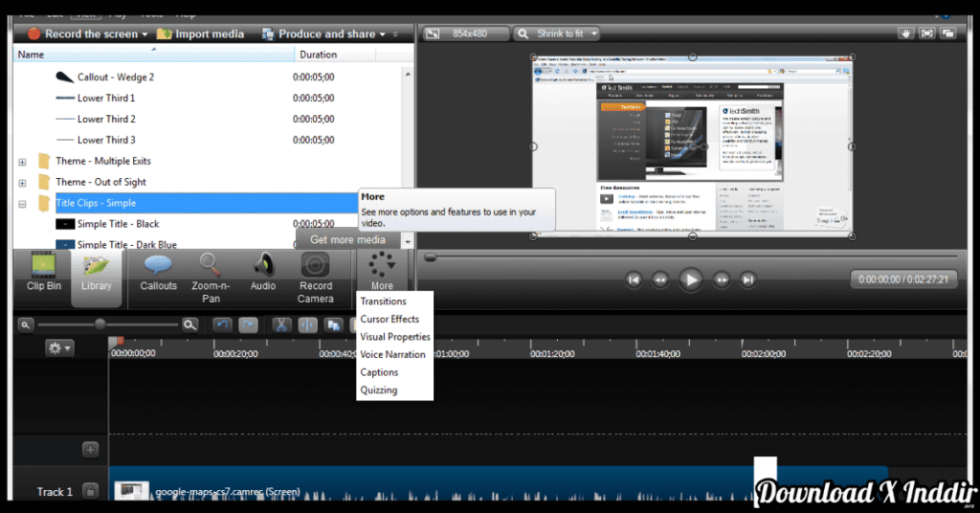Viewport: 980px width, 513px height.
Task: Click Get more media button
Action: click(x=347, y=240)
